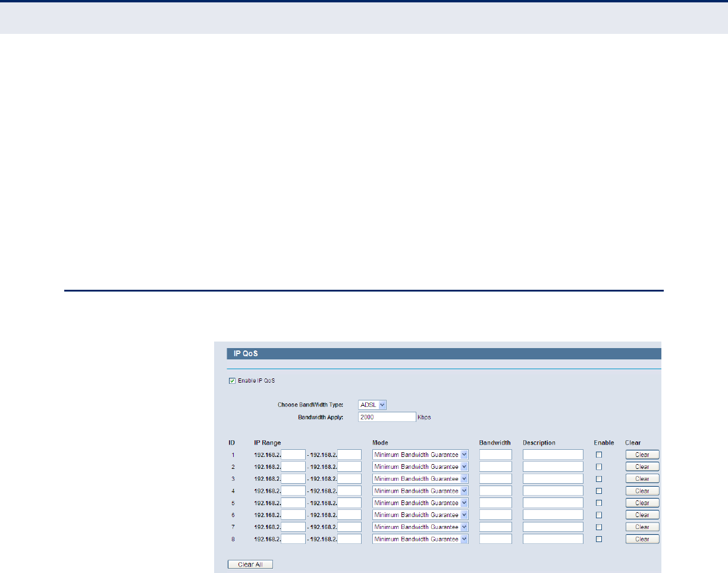Click the Clear button for rule ID 1
728x573 pixels.
coord(642,455)
